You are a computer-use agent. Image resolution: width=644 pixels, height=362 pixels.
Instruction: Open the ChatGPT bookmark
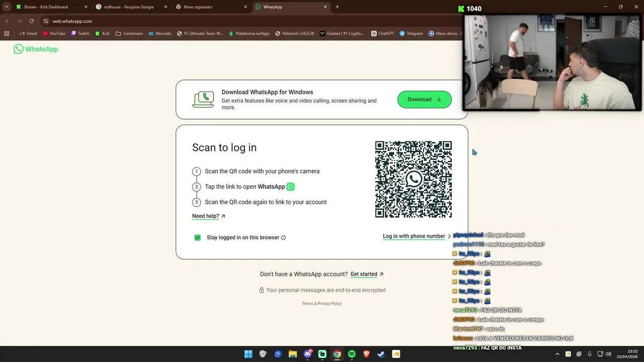click(382, 34)
